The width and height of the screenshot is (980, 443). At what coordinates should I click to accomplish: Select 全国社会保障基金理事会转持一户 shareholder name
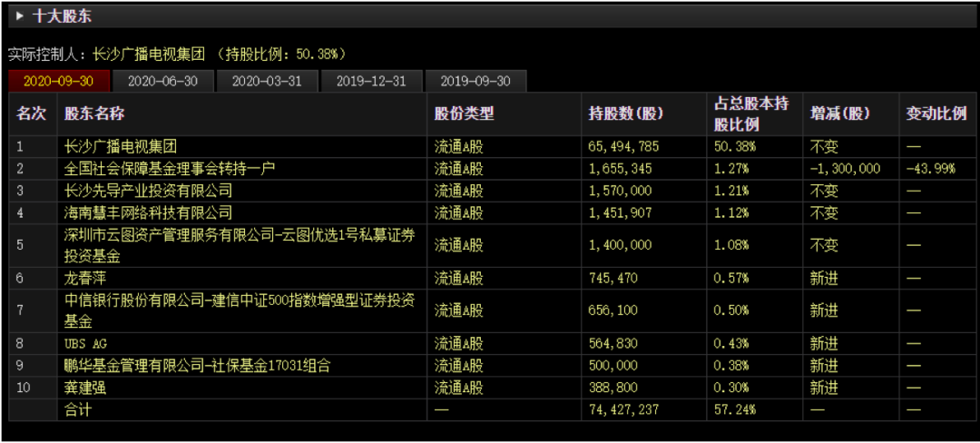170,169
